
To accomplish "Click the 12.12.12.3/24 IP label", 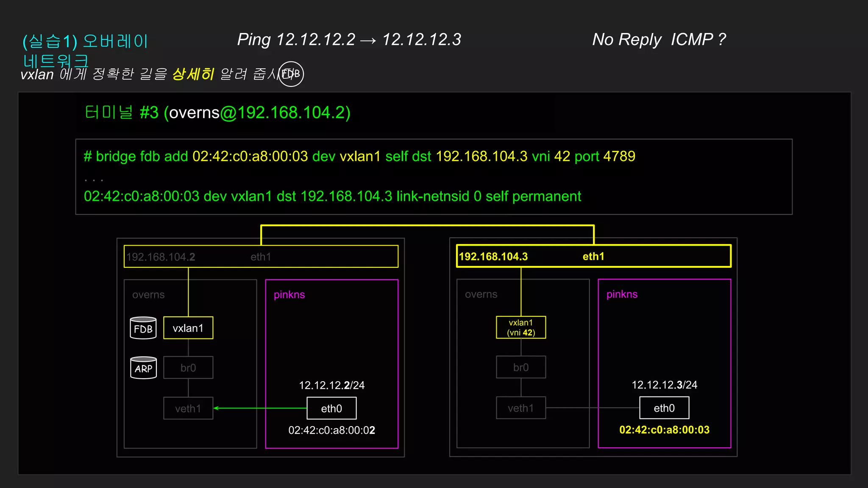I will pyautogui.click(x=664, y=385).
